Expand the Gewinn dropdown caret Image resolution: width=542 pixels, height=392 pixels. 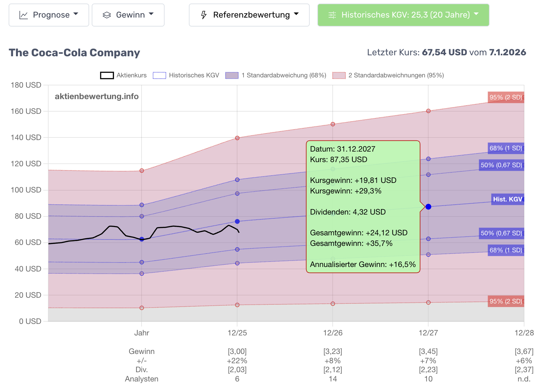pos(151,14)
